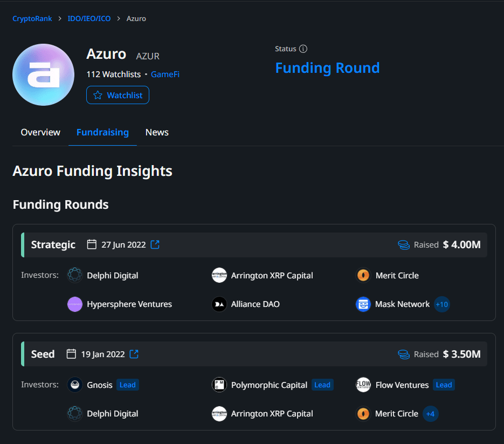Screen dimensions: 504x444
Task: Click the Delphi Digital logo in the Seed round
Action: 75,413
